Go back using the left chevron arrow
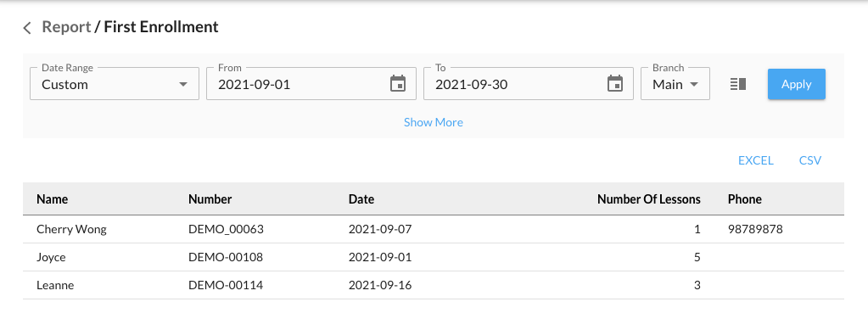 (27, 28)
